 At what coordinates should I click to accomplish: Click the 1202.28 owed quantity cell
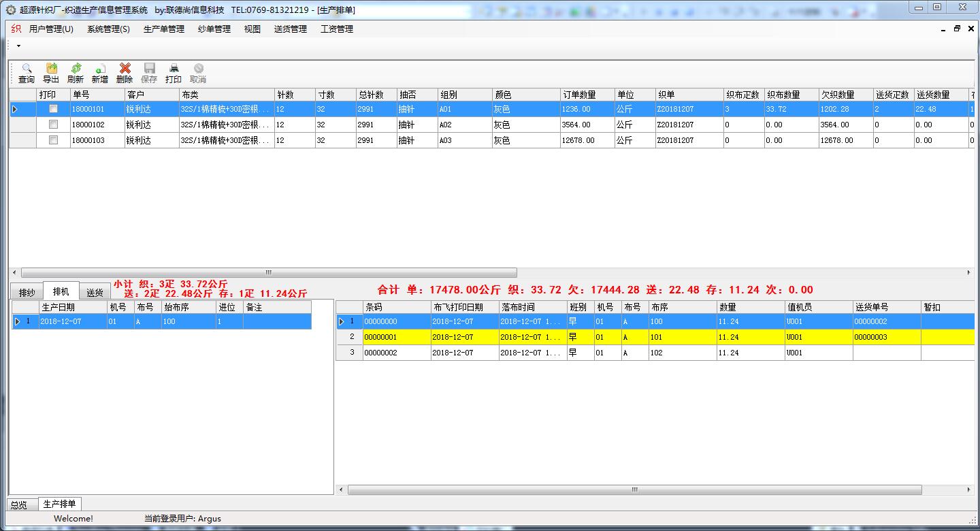[x=846, y=109]
